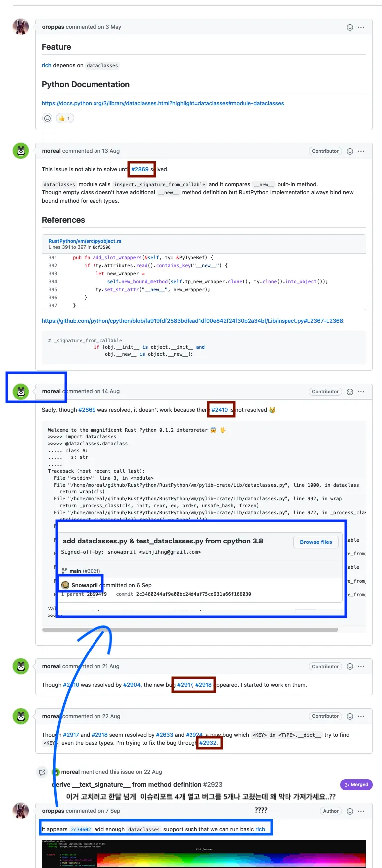This screenshot has width=382, height=868.
Task: Open emoji reaction picker on oroppas 7 Sep comment
Action: (350, 811)
